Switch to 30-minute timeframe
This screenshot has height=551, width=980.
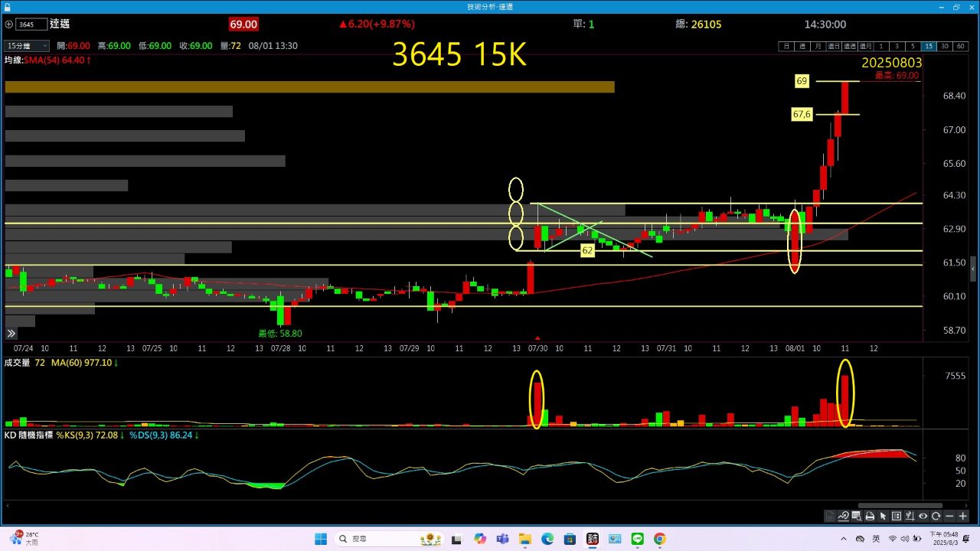(944, 46)
